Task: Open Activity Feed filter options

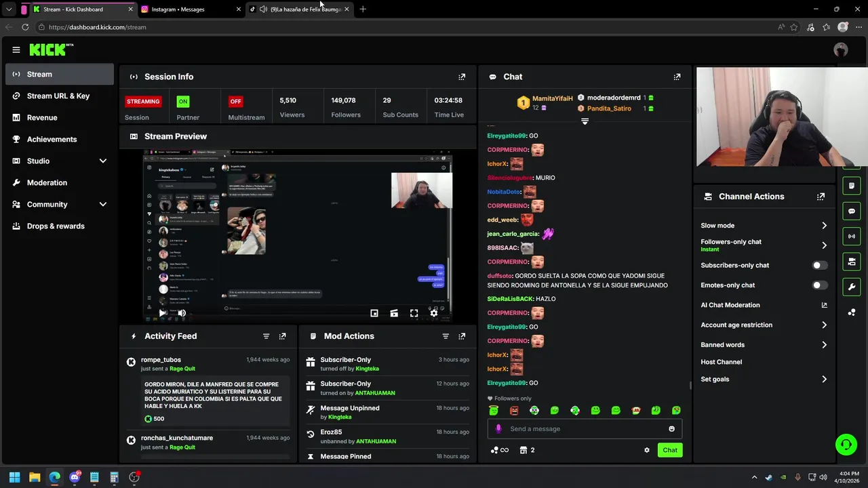Action: [x=266, y=336]
